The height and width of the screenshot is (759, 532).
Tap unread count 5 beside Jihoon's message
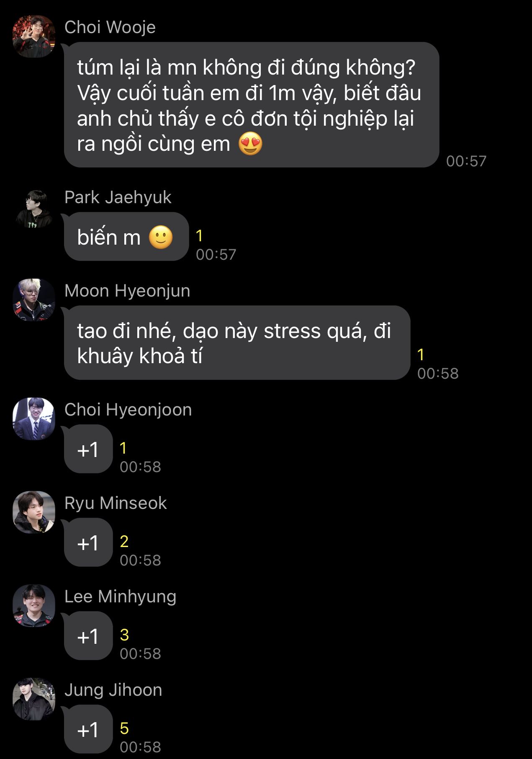click(124, 728)
